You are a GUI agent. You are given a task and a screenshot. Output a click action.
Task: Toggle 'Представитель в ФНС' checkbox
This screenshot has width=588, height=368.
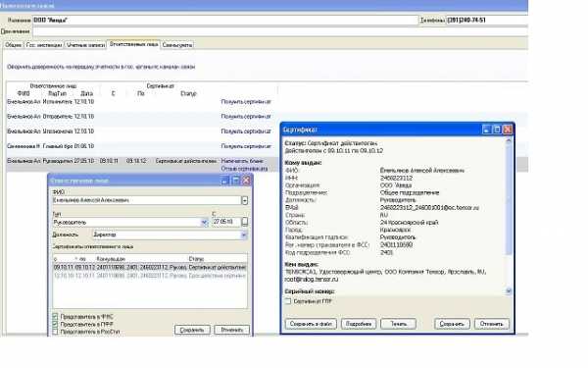pyautogui.click(x=55, y=317)
